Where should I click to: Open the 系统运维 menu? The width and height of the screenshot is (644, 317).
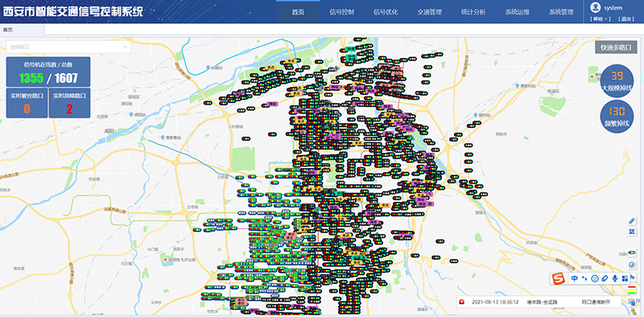pyautogui.click(x=518, y=12)
